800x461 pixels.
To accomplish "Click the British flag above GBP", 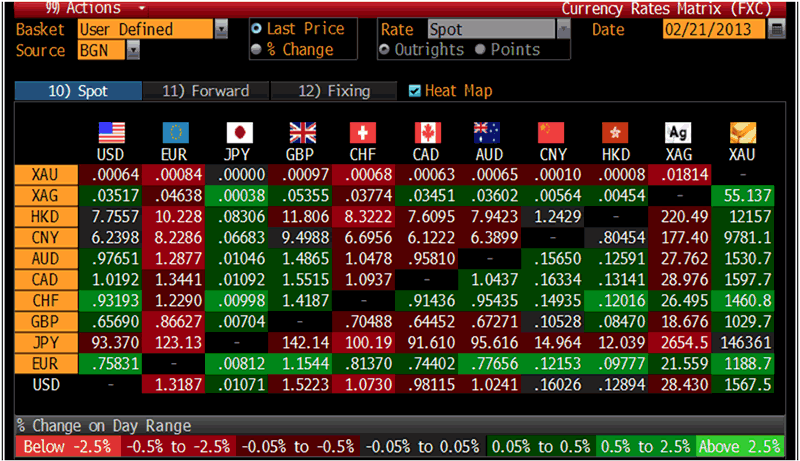I will [301, 133].
